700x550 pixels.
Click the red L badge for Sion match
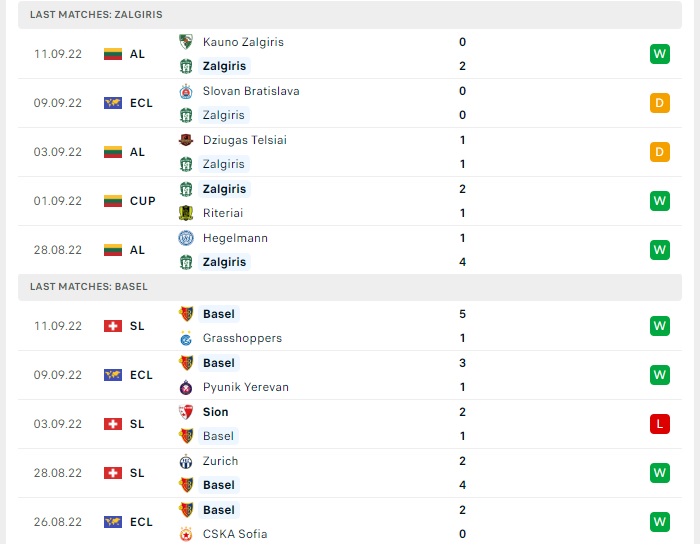660,424
